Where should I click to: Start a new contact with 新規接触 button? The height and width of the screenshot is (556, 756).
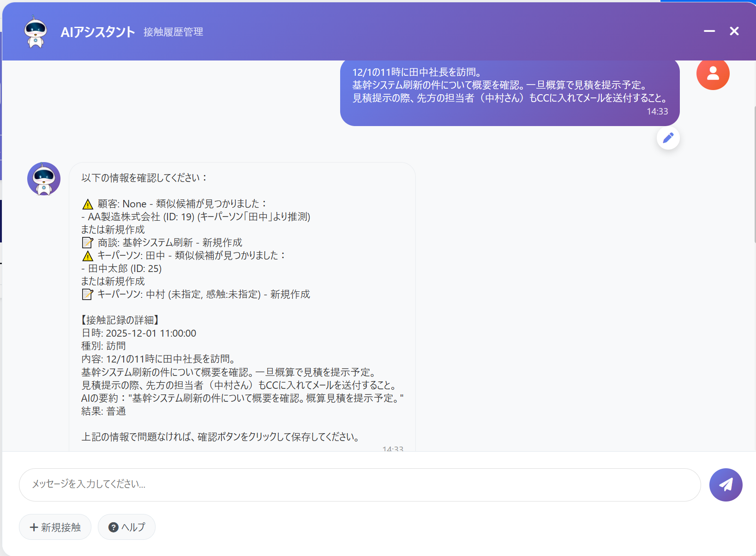pos(55,527)
